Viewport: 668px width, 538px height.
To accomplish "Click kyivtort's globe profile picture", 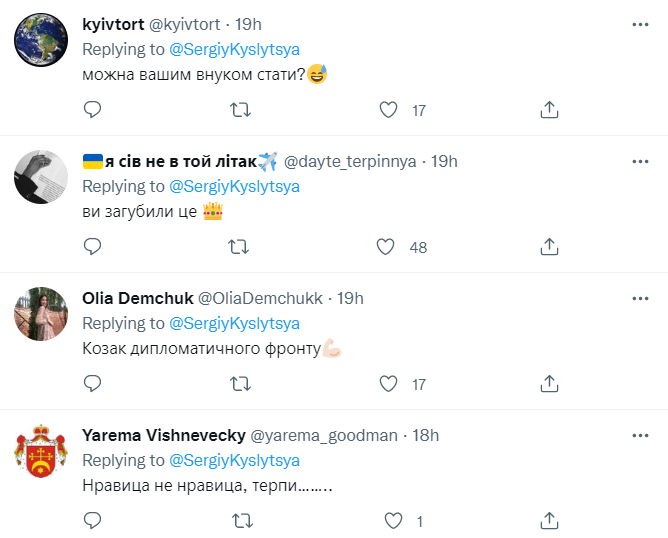I will (x=41, y=42).
